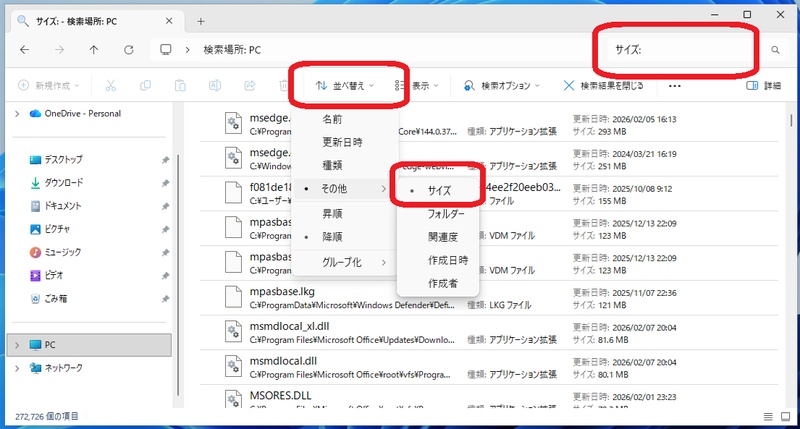Switch to large thumbnails view icon
This screenshot has width=800, height=429.
click(x=785, y=417)
